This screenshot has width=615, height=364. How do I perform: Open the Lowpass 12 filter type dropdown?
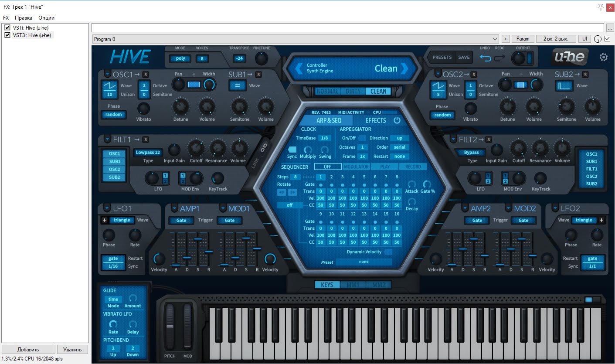pos(148,153)
